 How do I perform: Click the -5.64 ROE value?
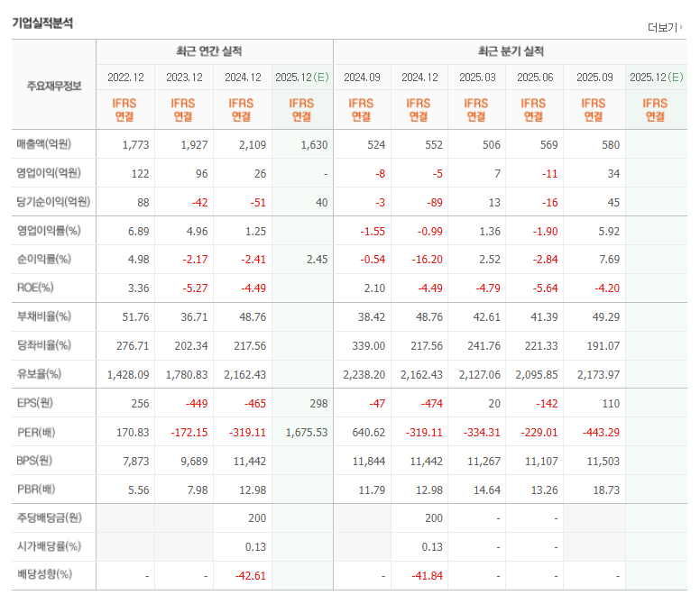[x=545, y=288]
